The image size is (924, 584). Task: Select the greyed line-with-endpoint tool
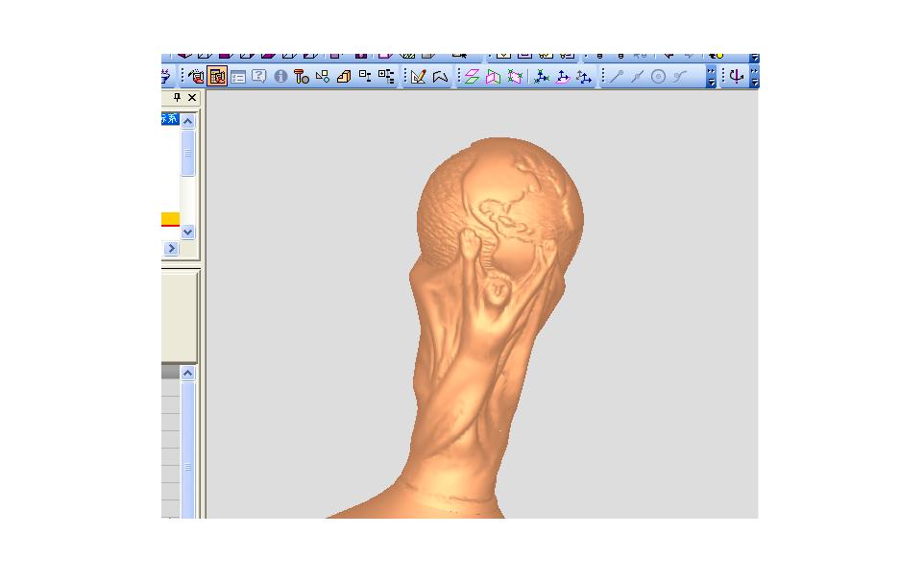click(x=617, y=77)
